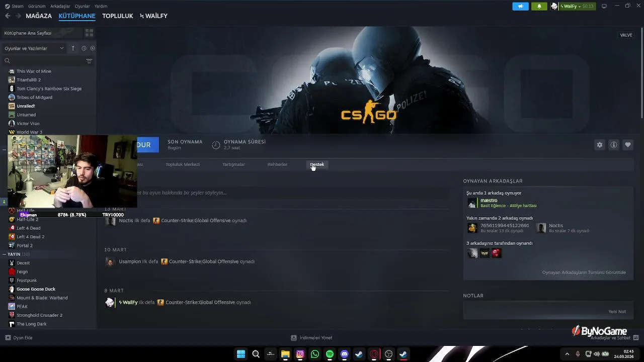The height and width of the screenshot is (362, 644).
Task: Open the WAİLFY profile section
Action: (153, 16)
